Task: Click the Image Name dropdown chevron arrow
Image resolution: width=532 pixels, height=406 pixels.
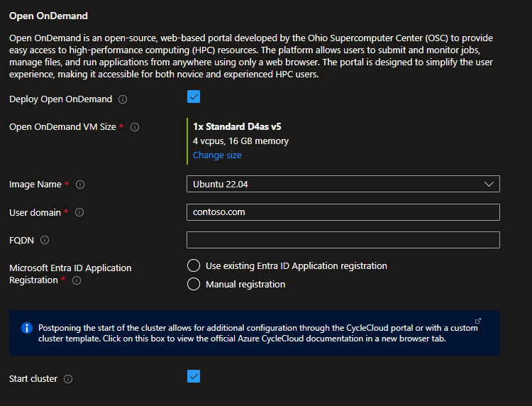Action: (x=489, y=184)
